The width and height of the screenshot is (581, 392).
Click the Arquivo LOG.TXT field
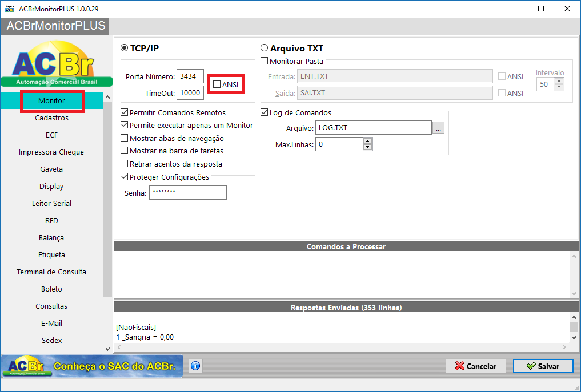[374, 128]
